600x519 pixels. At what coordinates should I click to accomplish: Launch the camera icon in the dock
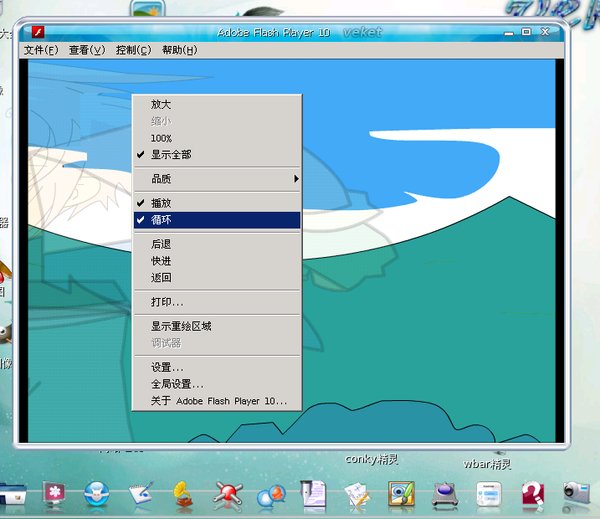coord(576,493)
